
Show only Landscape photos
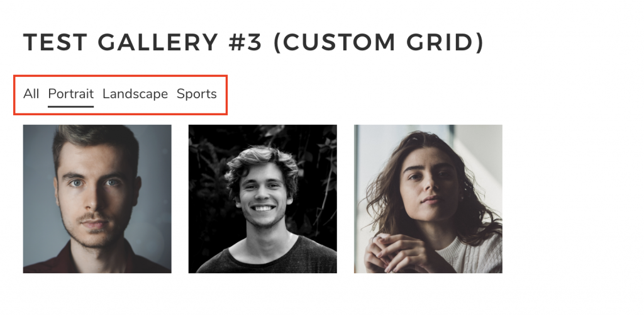pos(135,94)
